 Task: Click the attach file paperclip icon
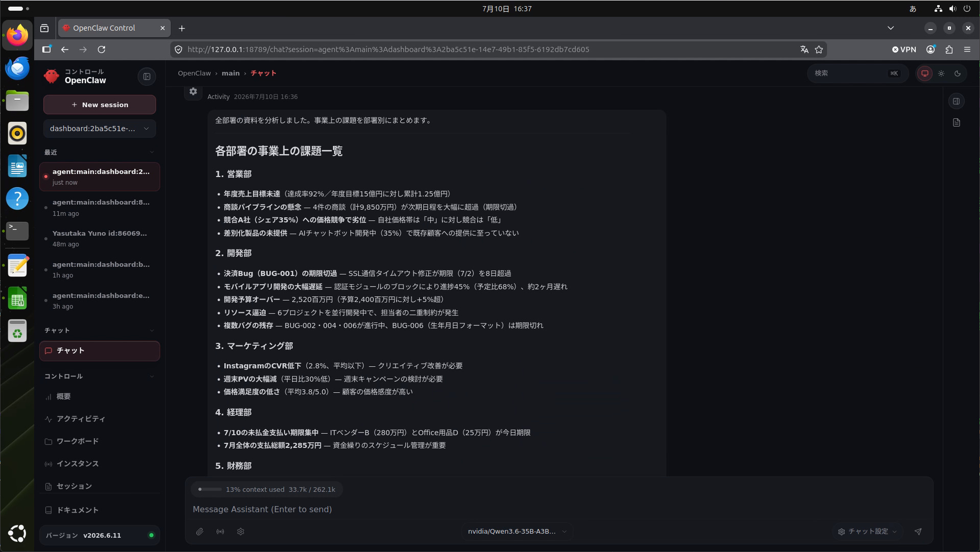[200, 532]
